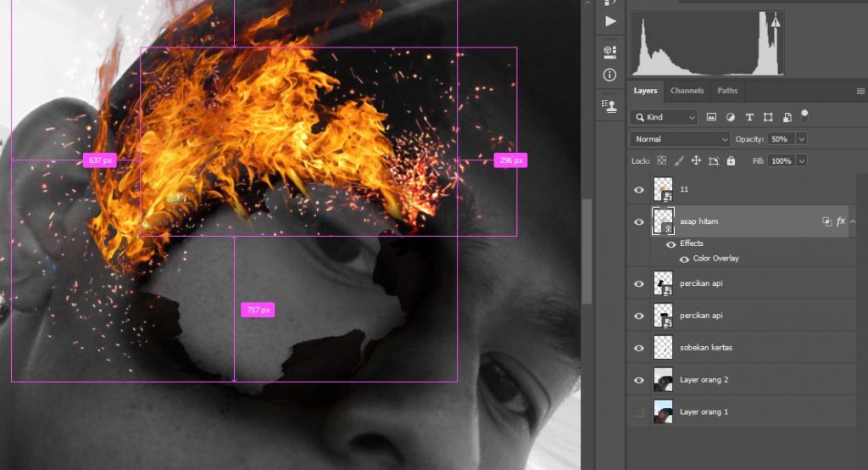The image size is (868, 470).
Task: Lock layer position with move icon
Action: pyautogui.click(x=696, y=160)
